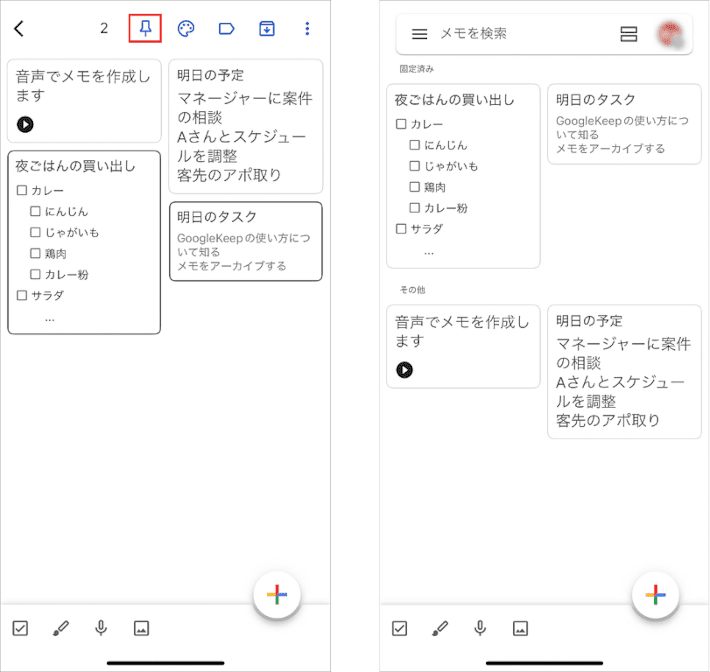Open the three-dot more options menu
The height and width of the screenshot is (672, 710).
(x=307, y=29)
